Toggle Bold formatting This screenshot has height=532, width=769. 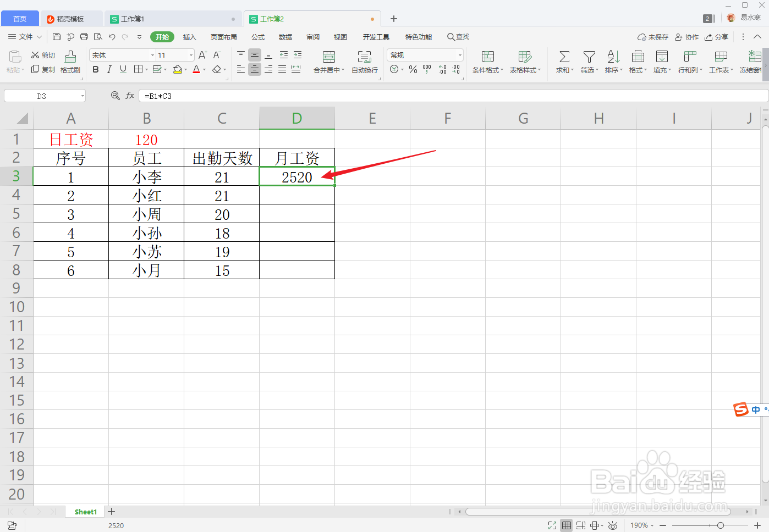coord(96,69)
